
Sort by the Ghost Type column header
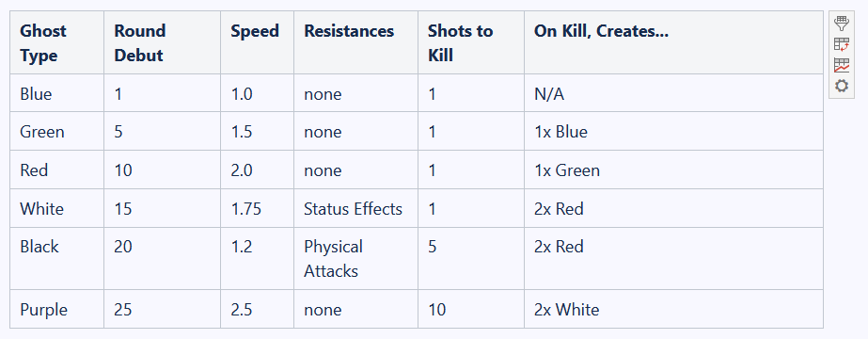click(x=57, y=42)
